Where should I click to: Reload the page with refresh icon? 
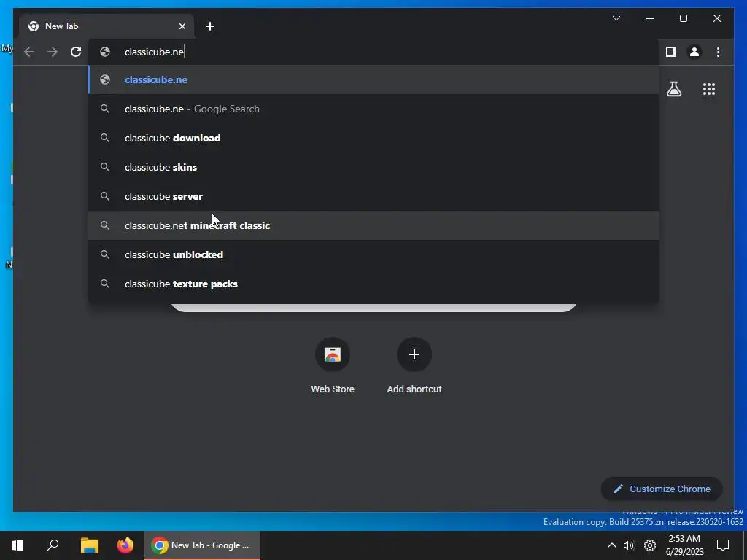click(76, 52)
